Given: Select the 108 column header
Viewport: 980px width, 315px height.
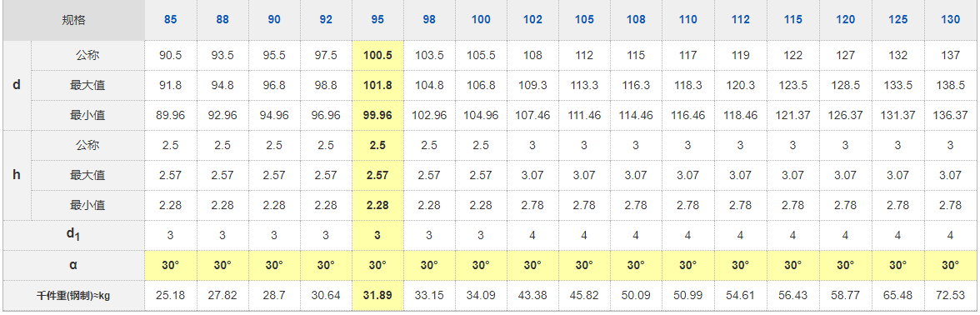Looking at the screenshot, I should pyautogui.click(x=636, y=20).
